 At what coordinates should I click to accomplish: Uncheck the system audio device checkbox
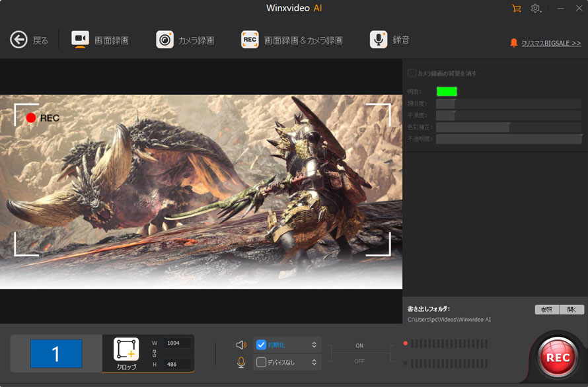261,345
